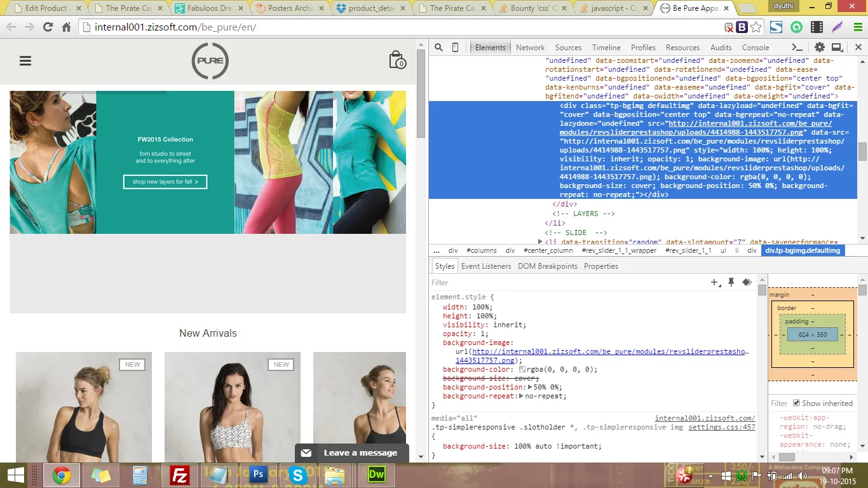This screenshot has width=868, height=488.
Task: Click the purple feather extension icon
Action: coord(837,27)
